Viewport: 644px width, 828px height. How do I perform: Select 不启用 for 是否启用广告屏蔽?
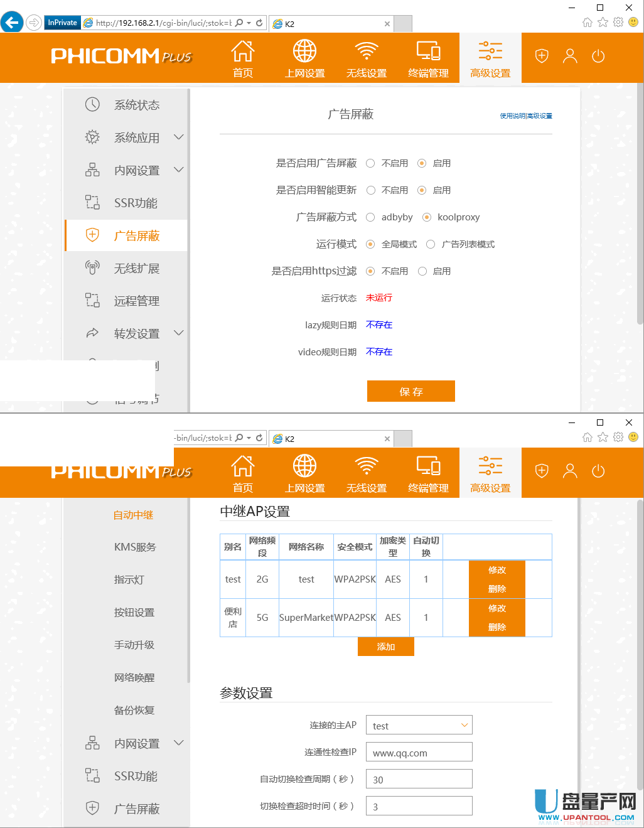pos(370,163)
